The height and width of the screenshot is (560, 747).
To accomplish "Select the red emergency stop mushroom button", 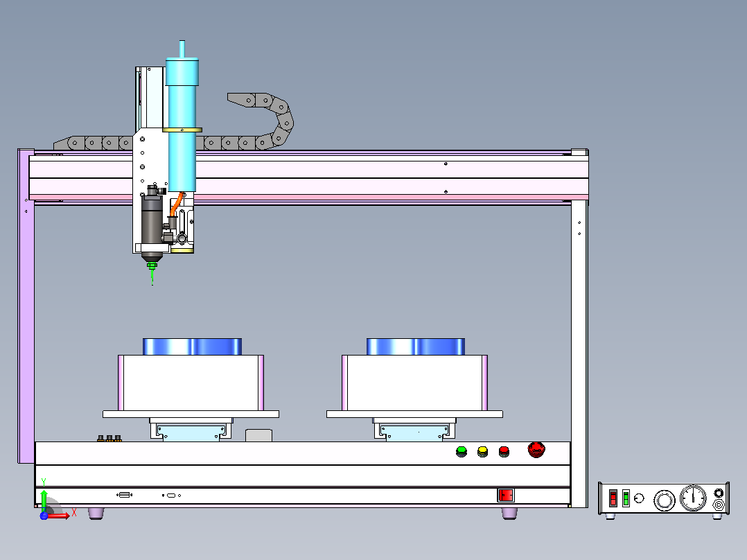I will 536,449.
